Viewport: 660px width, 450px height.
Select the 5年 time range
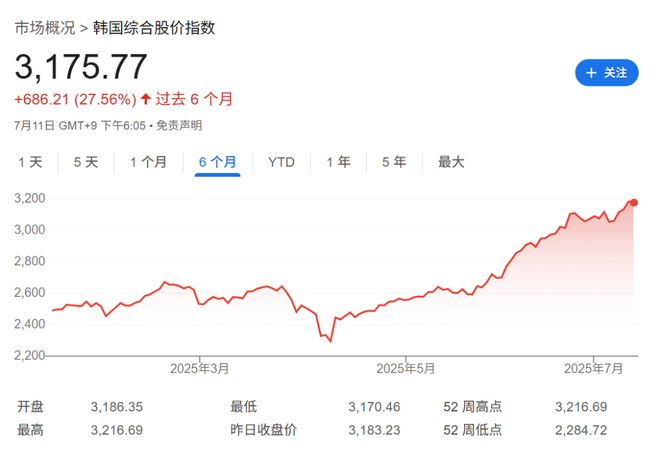(x=394, y=161)
